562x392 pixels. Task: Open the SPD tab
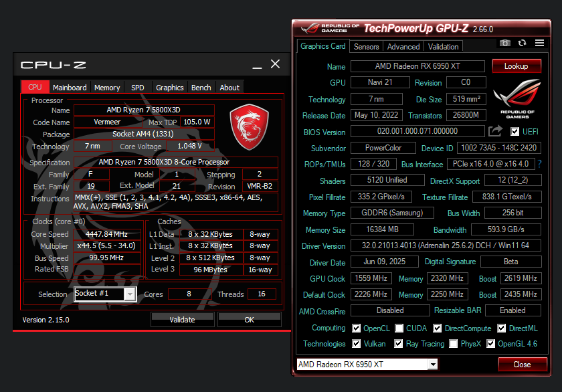[x=138, y=88]
